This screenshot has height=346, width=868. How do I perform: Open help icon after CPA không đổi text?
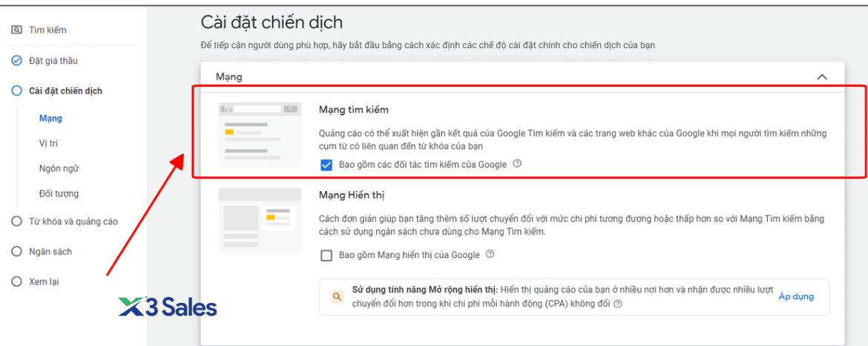(618, 304)
